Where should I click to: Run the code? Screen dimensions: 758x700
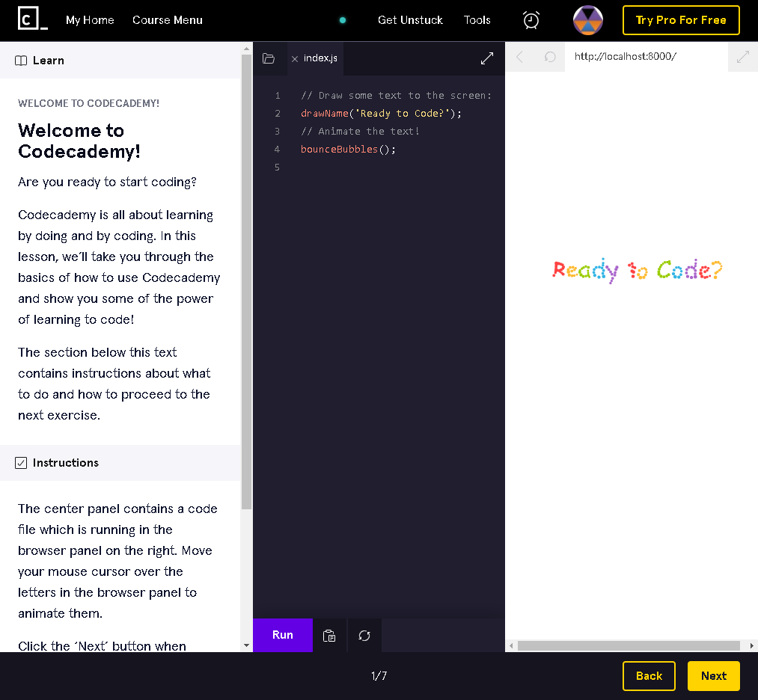pyautogui.click(x=283, y=635)
